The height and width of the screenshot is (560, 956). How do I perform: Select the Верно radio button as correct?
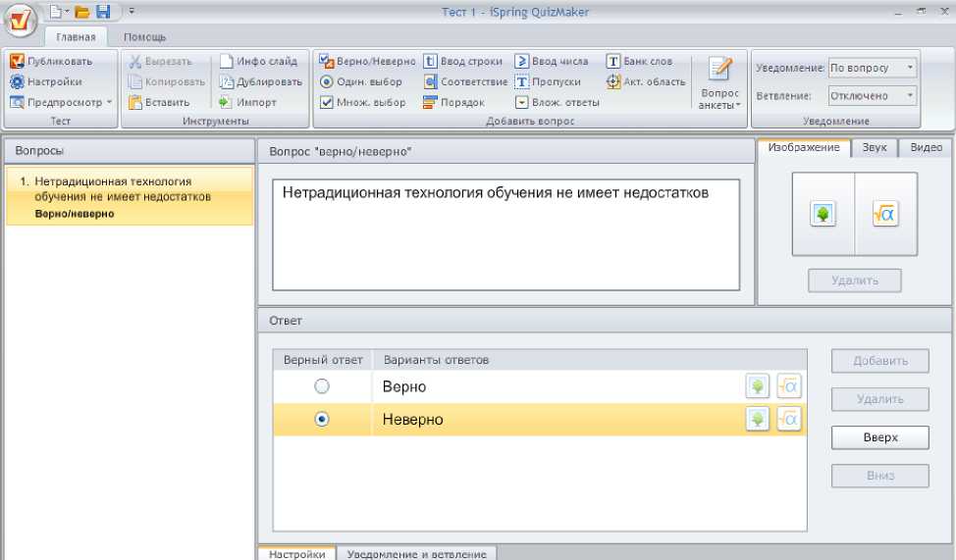321,387
